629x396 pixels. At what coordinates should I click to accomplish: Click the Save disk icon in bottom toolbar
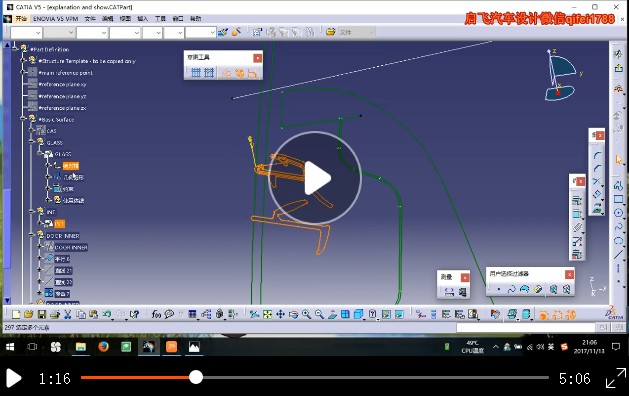(x=42, y=315)
